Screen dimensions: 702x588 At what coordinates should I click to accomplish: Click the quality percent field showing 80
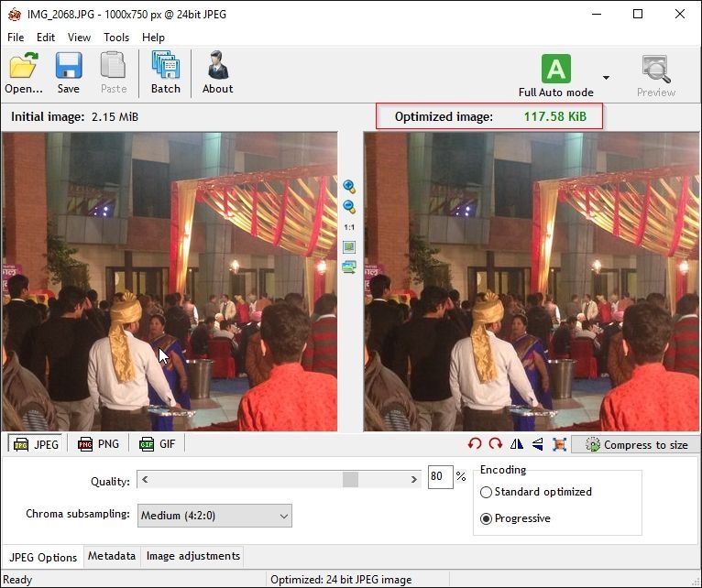pos(440,476)
